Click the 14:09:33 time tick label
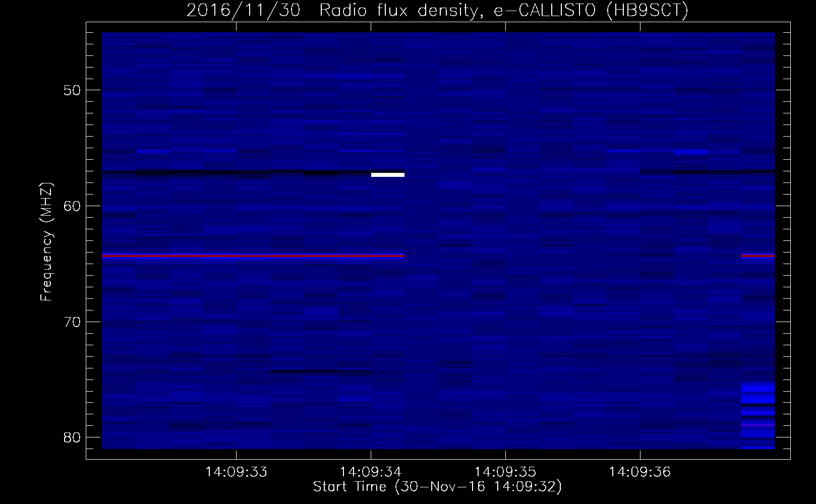The height and width of the screenshot is (504, 816). click(x=236, y=472)
